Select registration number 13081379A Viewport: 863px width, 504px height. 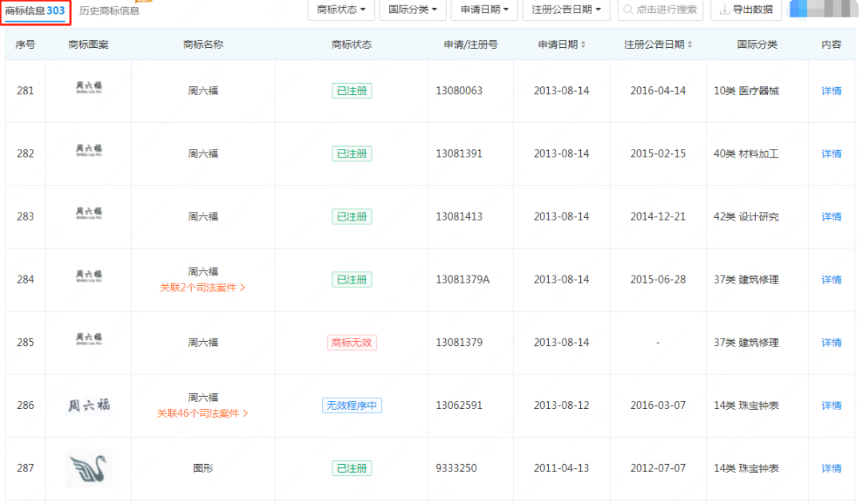[x=463, y=280]
